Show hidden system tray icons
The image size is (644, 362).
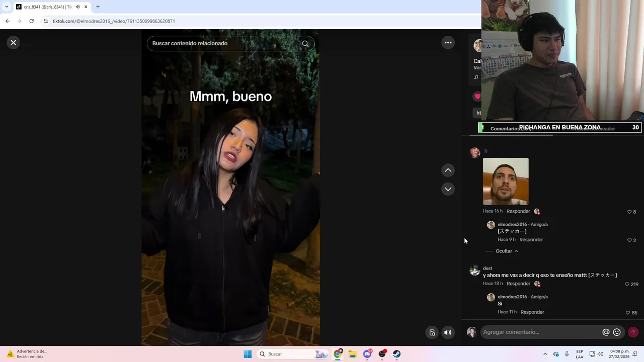click(545, 354)
